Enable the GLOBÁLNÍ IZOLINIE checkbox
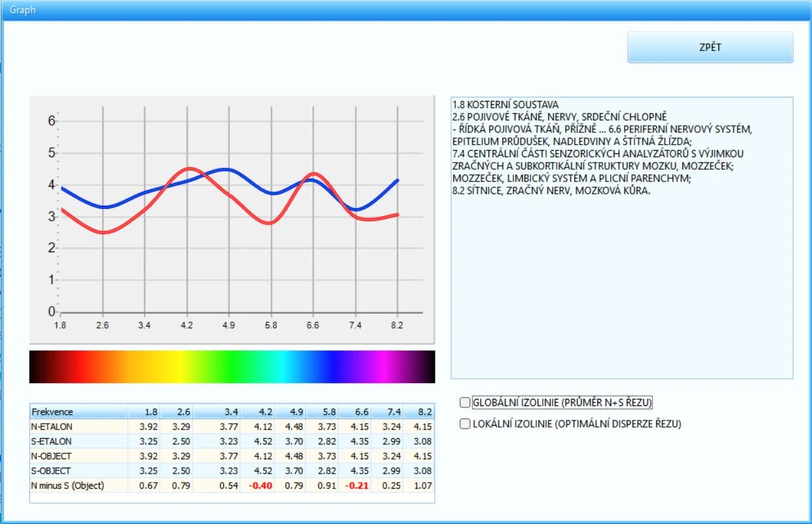The width and height of the screenshot is (812, 524). click(465, 402)
